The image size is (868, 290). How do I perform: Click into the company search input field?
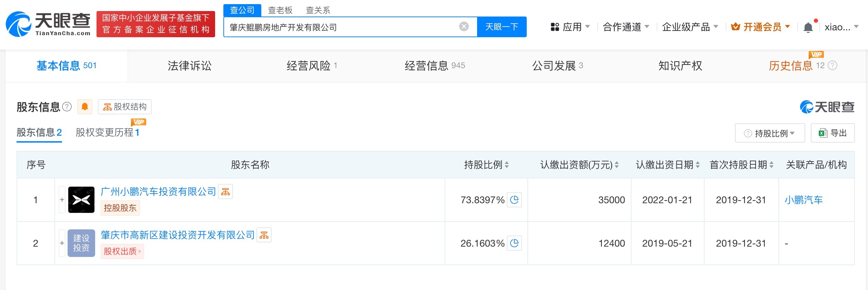(x=341, y=27)
